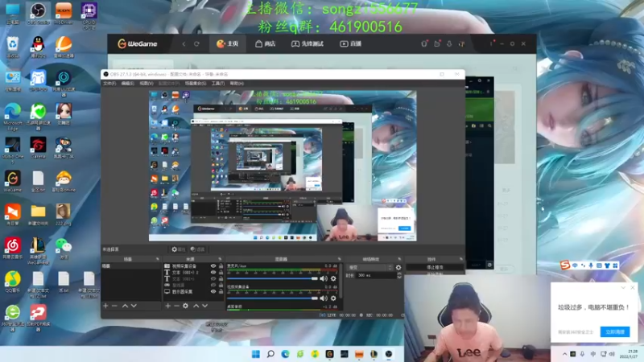Open the 222.png image file
The image size is (644, 362).
(64, 215)
